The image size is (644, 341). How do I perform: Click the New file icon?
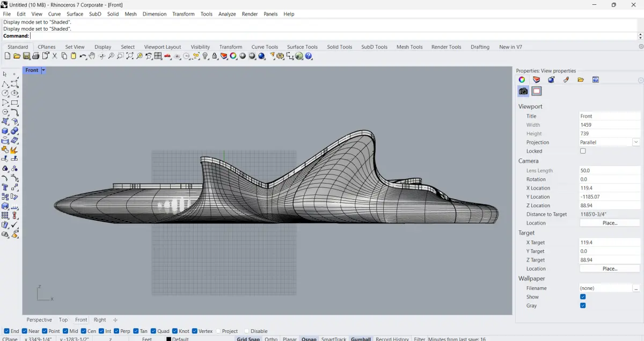coord(8,56)
